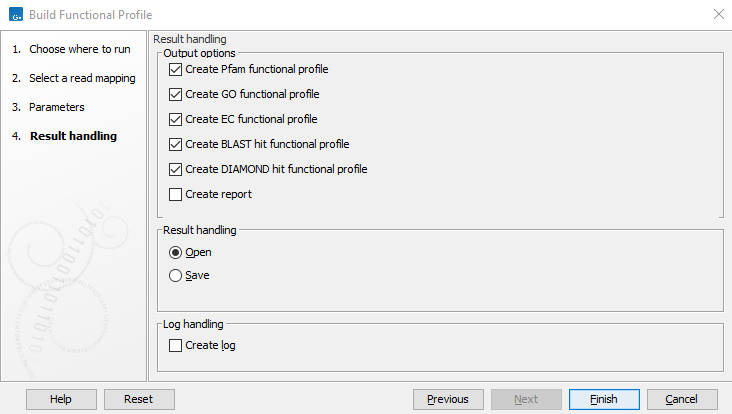Click the Help button

tap(61, 399)
